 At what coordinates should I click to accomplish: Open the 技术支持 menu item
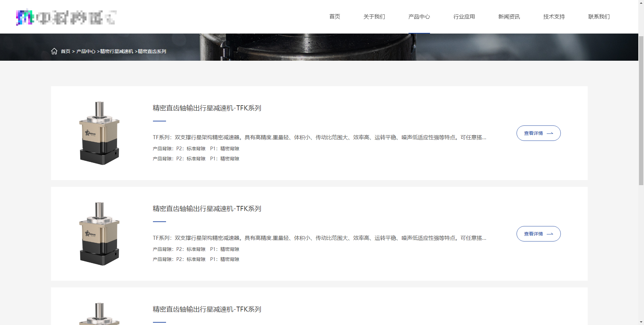tap(554, 16)
